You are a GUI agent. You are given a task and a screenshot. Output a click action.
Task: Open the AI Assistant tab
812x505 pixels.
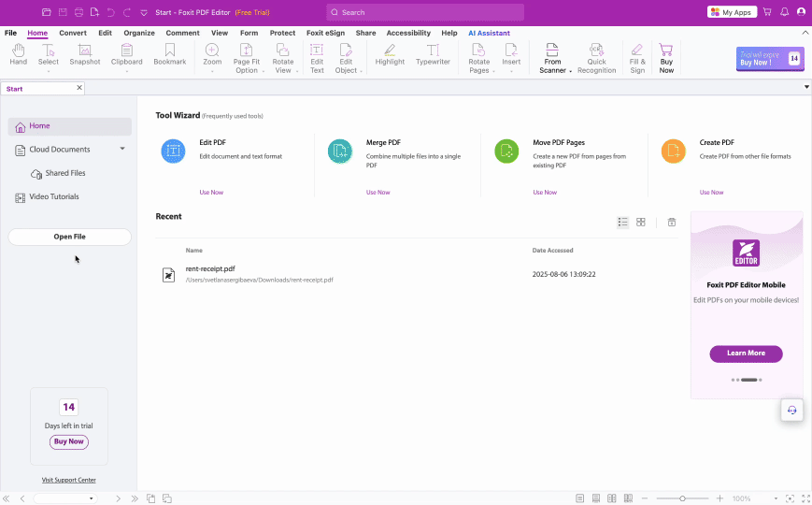[x=490, y=33]
